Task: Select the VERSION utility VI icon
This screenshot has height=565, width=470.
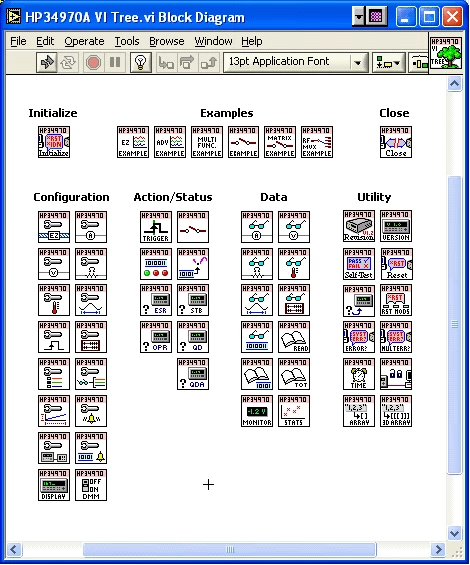Action: click(x=396, y=226)
